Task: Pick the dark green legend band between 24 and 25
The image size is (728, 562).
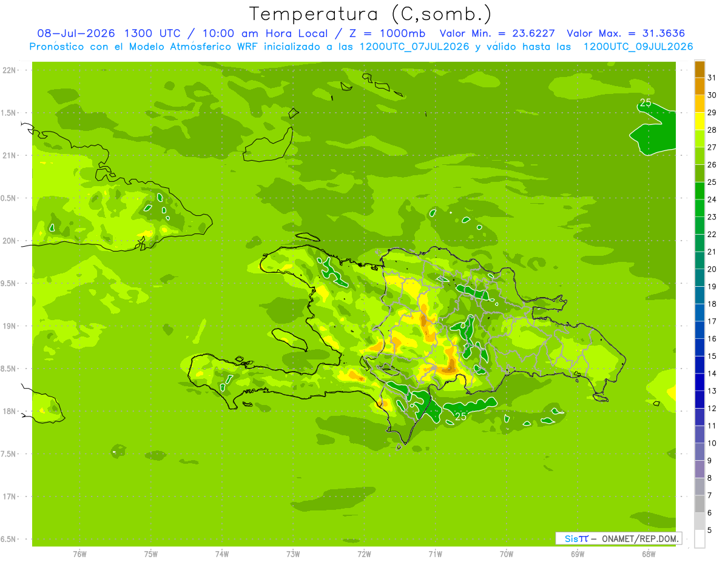Action: point(699,191)
